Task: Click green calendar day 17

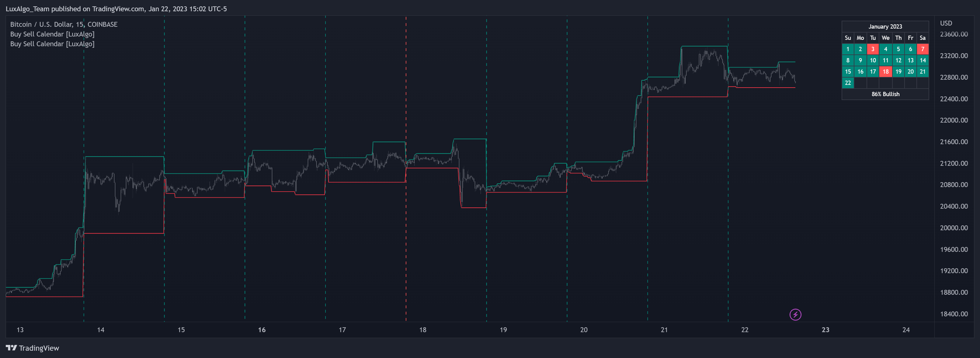Action: (873, 71)
